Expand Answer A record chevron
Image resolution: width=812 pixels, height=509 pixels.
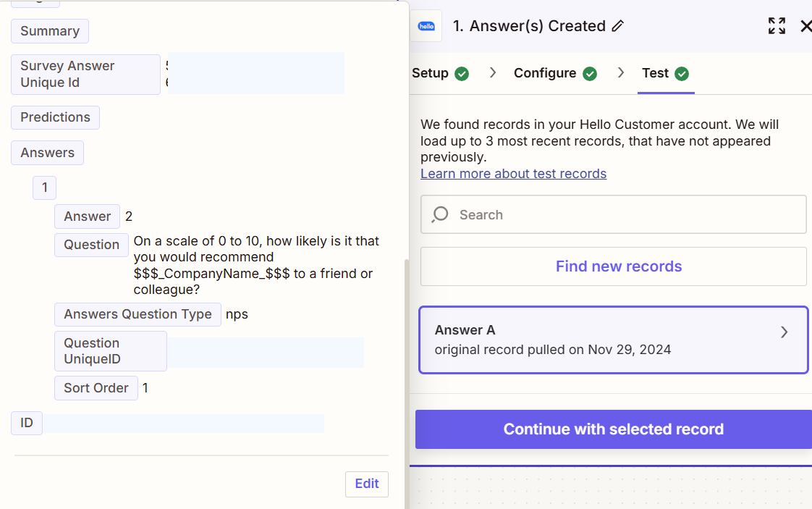click(784, 332)
